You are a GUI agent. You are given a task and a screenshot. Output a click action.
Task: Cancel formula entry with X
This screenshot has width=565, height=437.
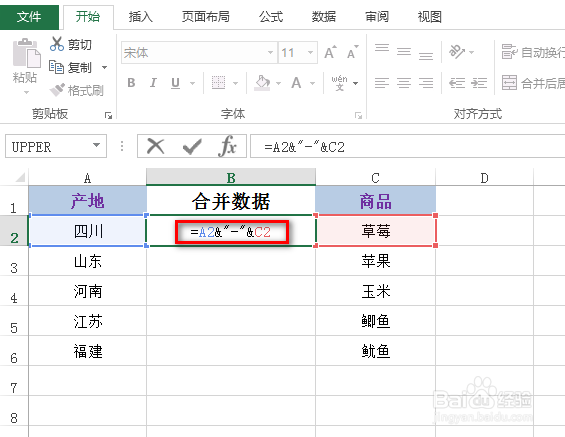156,146
